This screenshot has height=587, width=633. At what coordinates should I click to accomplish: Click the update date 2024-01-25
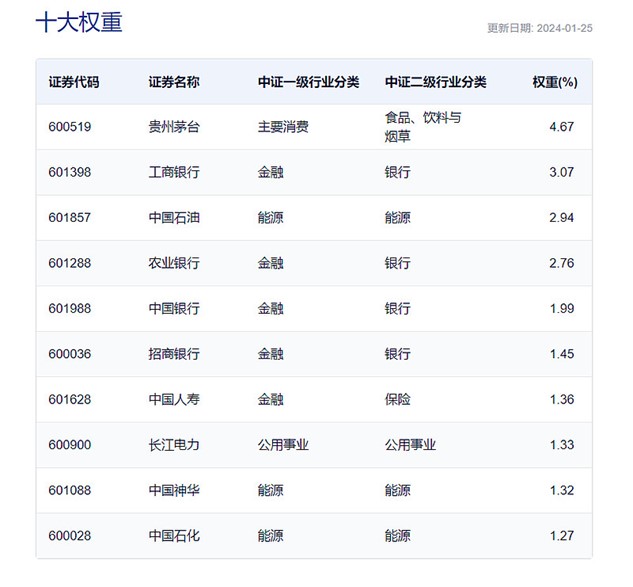(564, 28)
